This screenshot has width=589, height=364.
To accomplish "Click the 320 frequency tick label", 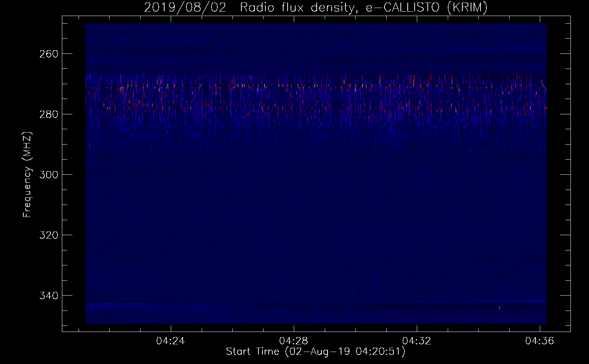I will [48, 235].
